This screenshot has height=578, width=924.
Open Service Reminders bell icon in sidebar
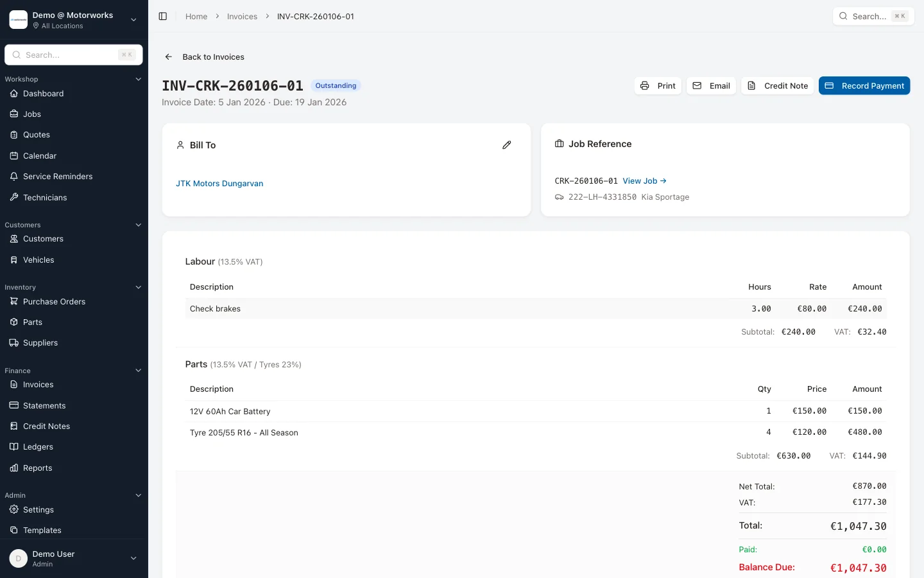14,177
